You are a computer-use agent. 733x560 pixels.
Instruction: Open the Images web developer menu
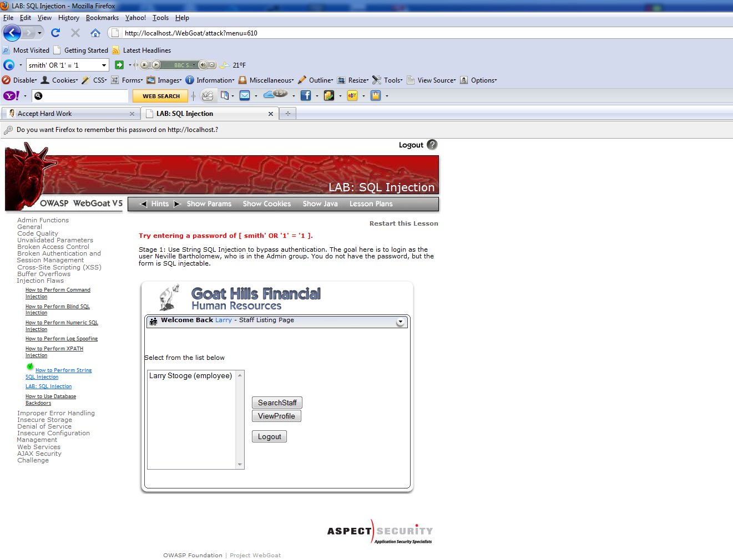click(164, 80)
